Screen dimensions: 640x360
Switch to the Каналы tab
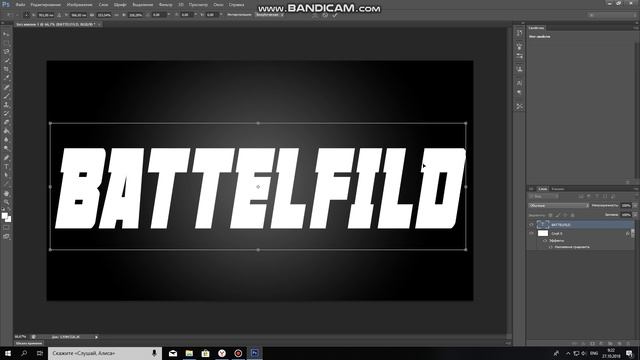[x=558, y=189]
